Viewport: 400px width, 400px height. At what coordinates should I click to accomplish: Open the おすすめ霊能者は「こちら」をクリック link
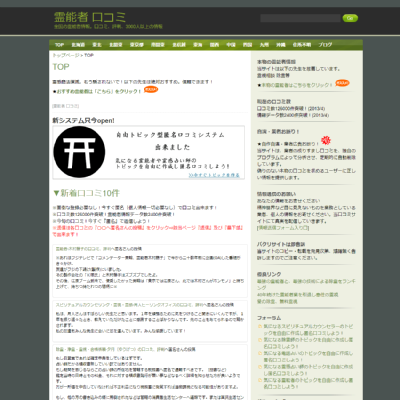99,91
